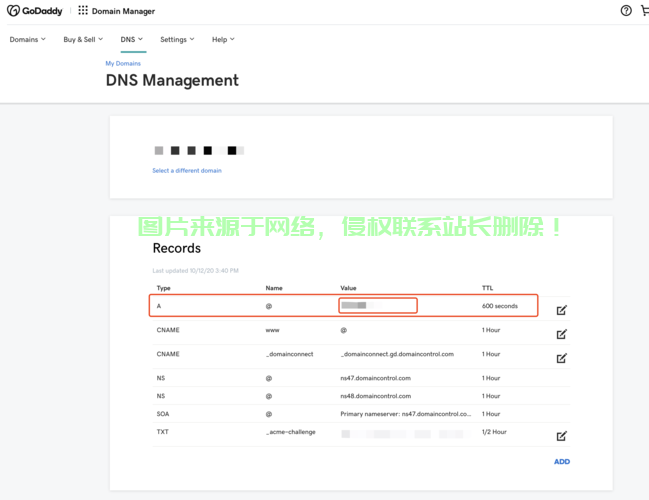Image resolution: width=649 pixels, height=500 pixels.
Task: Select the _domainconnect.gd.domaincontrol.com value
Action: point(397,354)
